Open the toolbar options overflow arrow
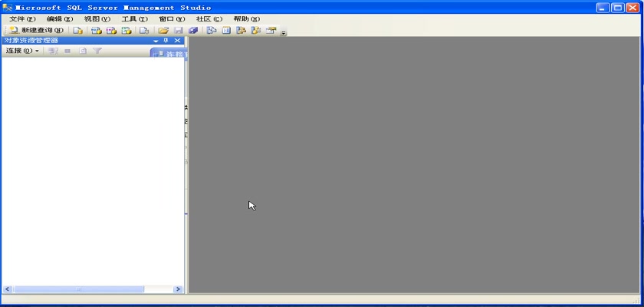 coord(284,33)
